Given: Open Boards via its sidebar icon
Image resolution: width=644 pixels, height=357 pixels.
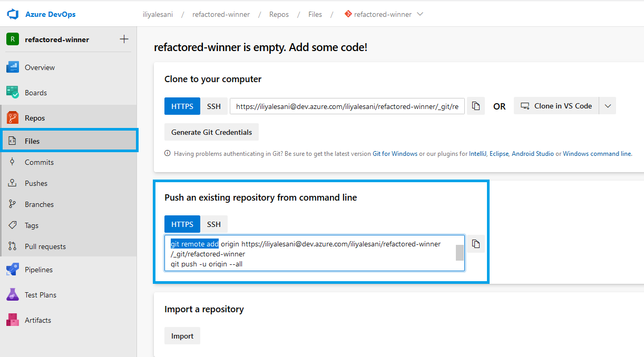Looking at the screenshot, I should (13, 93).
